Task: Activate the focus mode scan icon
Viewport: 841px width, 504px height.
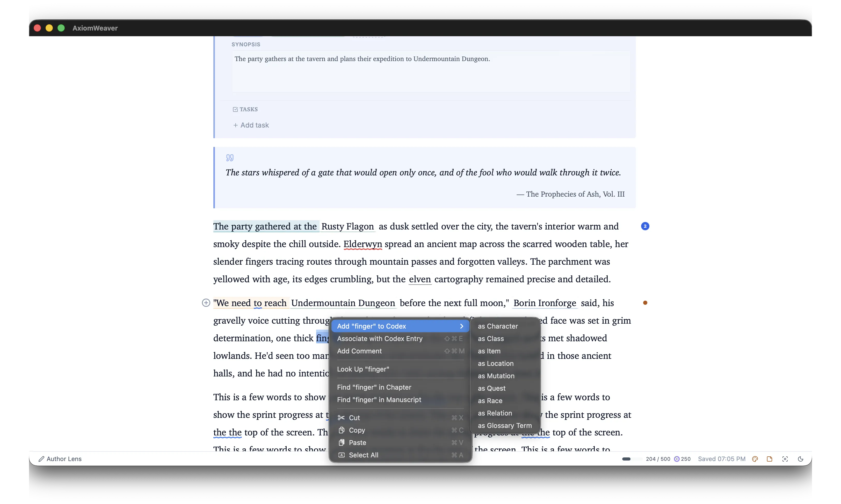Action: 785,459
